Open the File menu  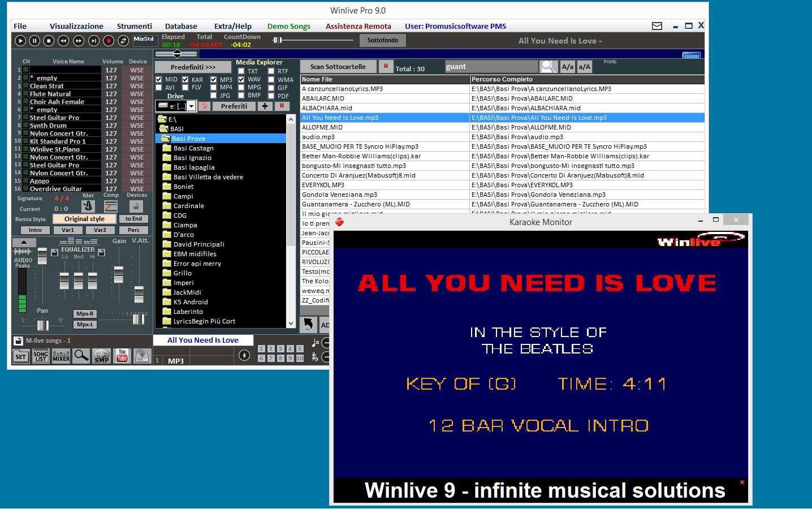(20, 26)
